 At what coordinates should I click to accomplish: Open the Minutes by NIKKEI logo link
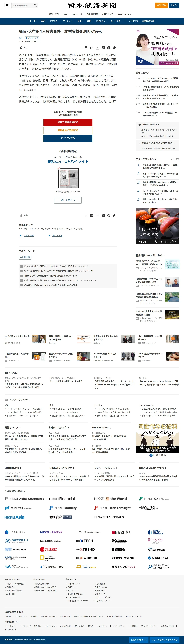(x=18, y=508)
